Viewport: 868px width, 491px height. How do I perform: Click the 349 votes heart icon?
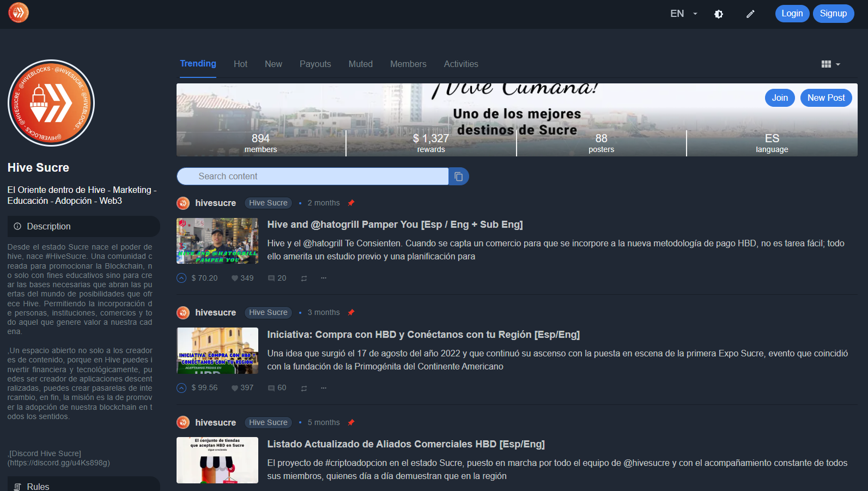tap(235, 278)
